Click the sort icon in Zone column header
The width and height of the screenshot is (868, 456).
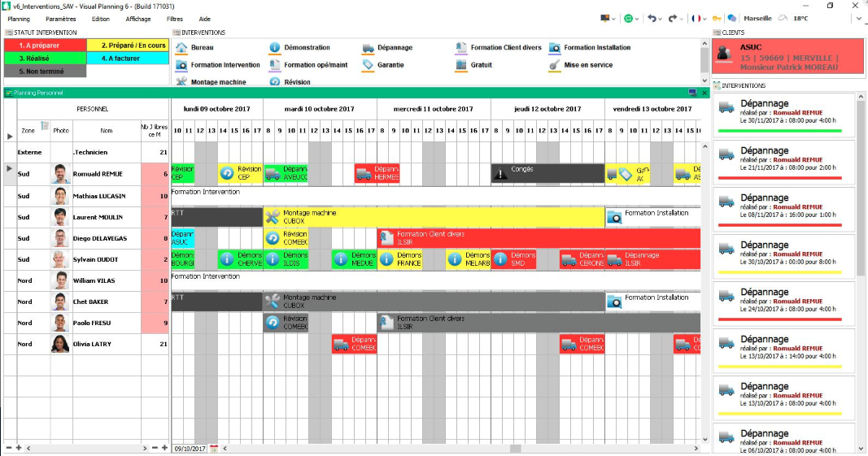tap(44, 126)
